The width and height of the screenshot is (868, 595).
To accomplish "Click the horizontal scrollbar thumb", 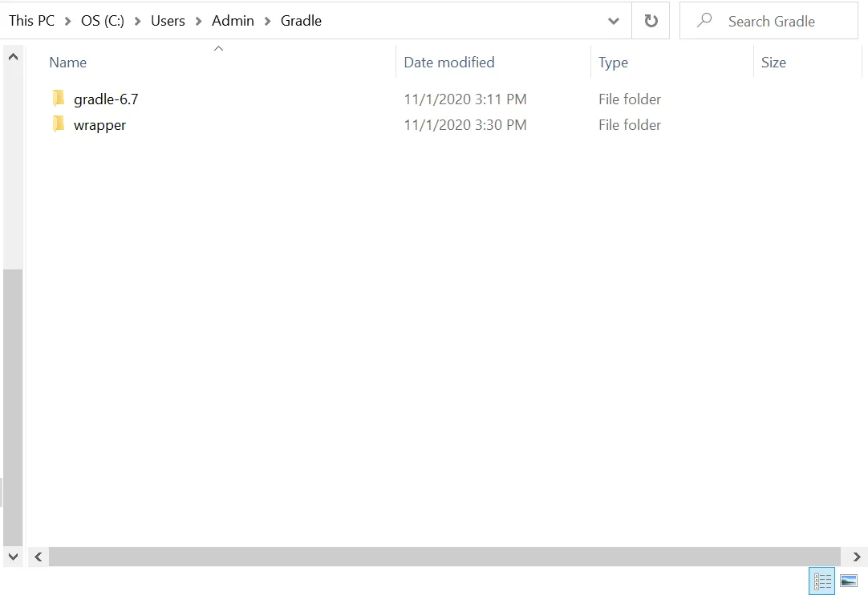I will coord(444,557).
